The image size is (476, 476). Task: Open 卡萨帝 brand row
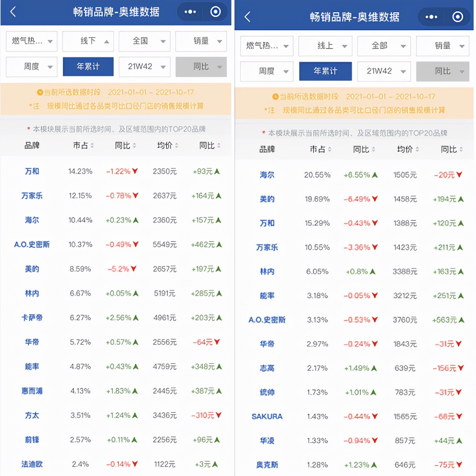point(32,318)
